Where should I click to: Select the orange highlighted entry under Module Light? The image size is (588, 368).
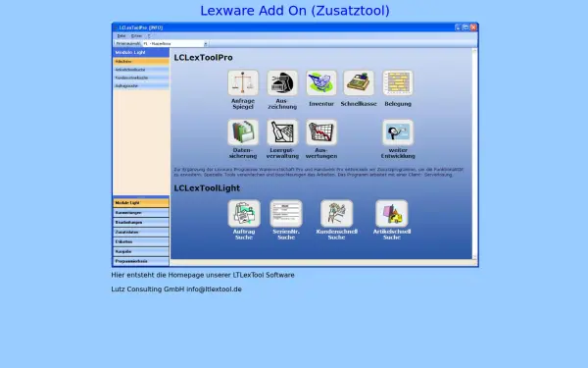click(141, 61)
